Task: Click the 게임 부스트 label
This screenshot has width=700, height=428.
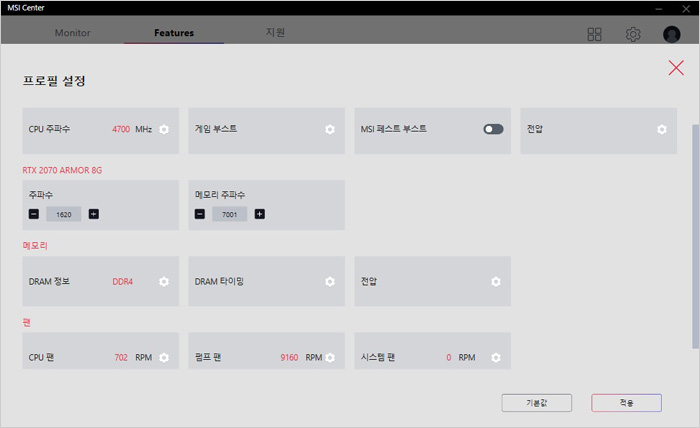Action: pyautogui.click(x=216, y=129)
